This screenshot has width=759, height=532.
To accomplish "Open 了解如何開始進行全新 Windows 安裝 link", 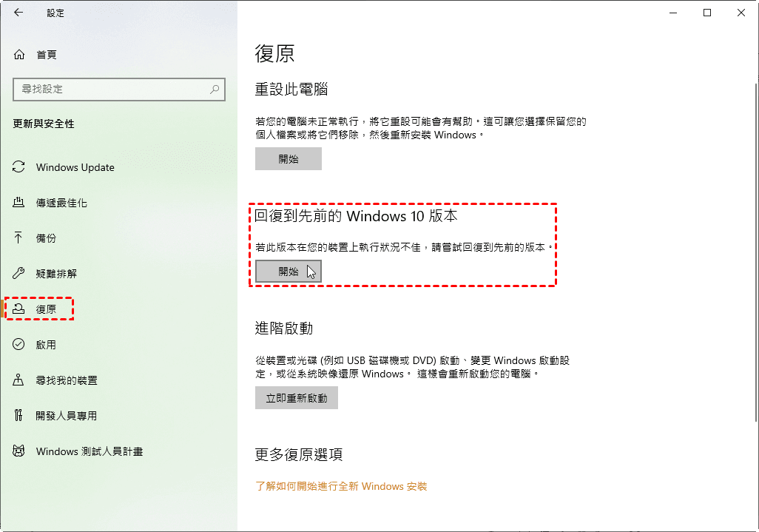I will (341, 486).
